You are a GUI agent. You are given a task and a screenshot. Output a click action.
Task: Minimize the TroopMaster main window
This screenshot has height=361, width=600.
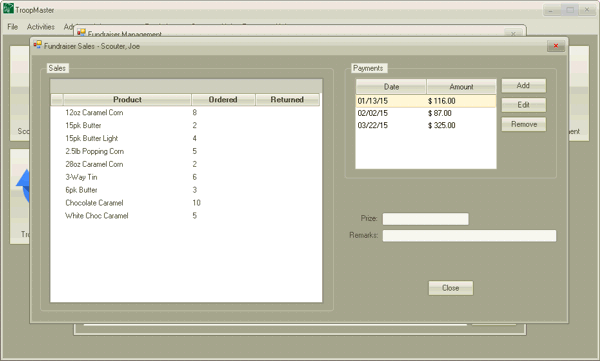[551, 10]
